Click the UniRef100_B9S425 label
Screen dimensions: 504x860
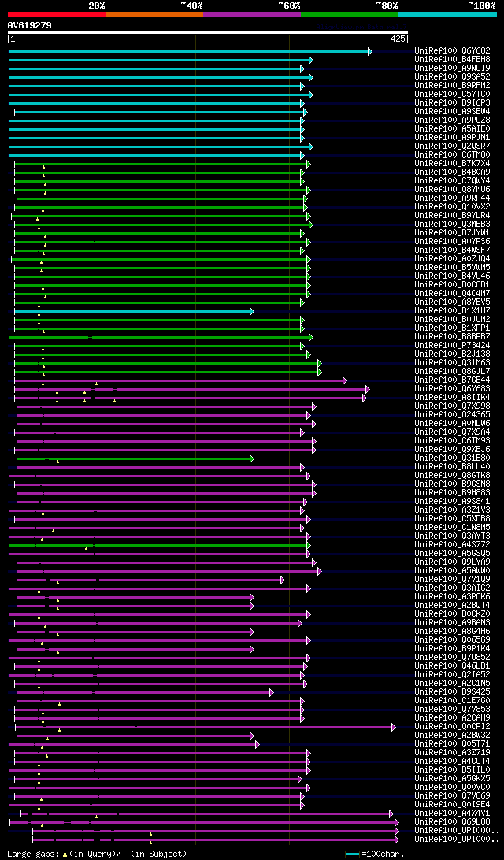453,691
